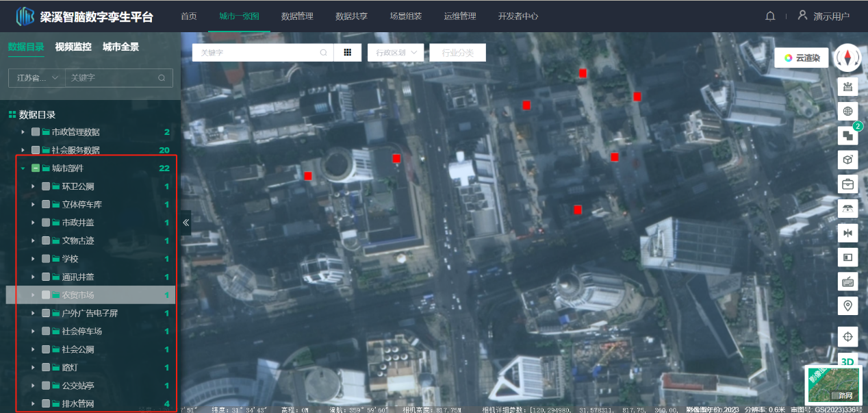Click the split-screen compare icon

[x=848, y=233]
